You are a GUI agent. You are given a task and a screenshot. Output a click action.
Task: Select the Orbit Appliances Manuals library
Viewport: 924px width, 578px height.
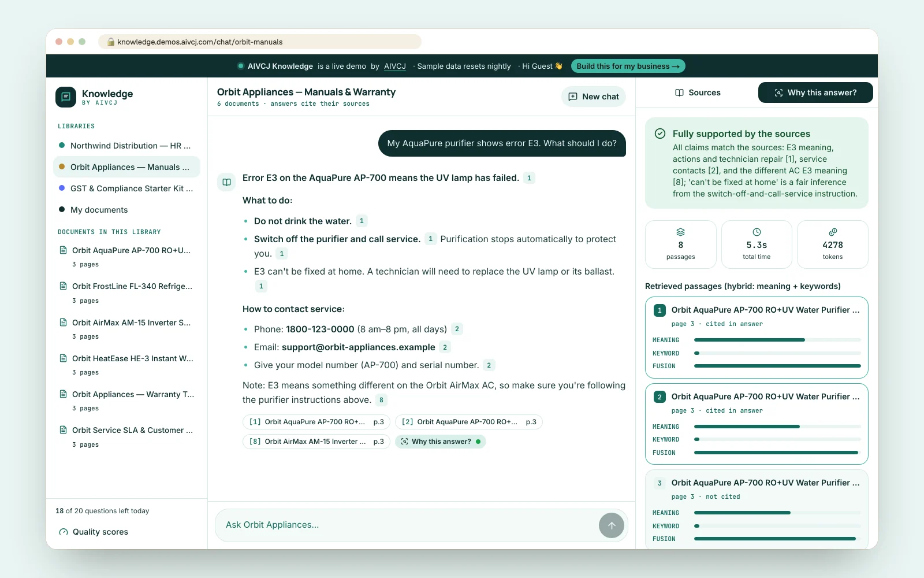[126, 167]
